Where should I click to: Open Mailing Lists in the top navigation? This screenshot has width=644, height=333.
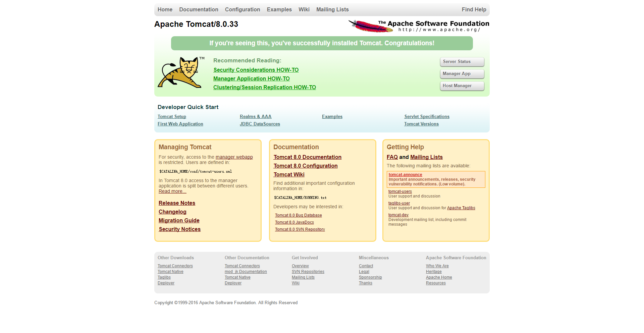[332, 10]
